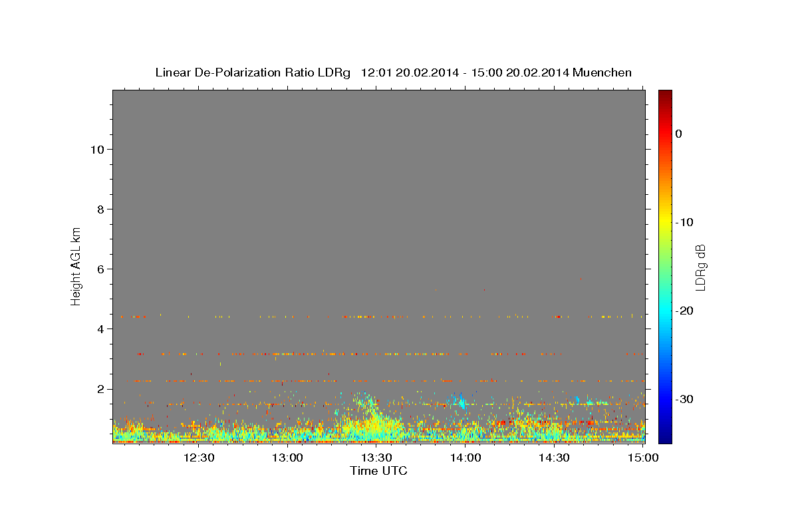The width and height of the screenshot is (798, 532).
Task: Click the 13:30 time tick label
Action: [x=376, y=458]
